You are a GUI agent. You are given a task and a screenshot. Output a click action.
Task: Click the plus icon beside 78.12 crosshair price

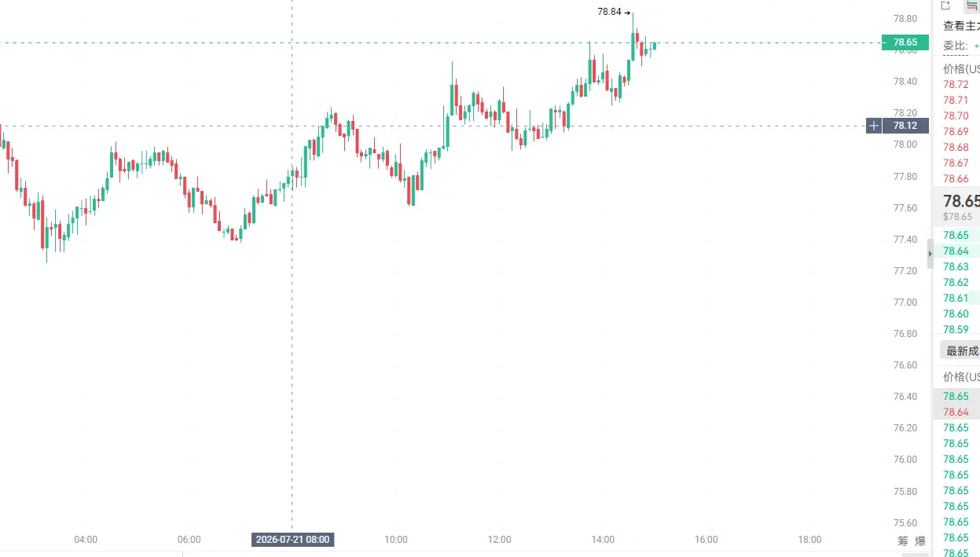click(x=874, y=126)
